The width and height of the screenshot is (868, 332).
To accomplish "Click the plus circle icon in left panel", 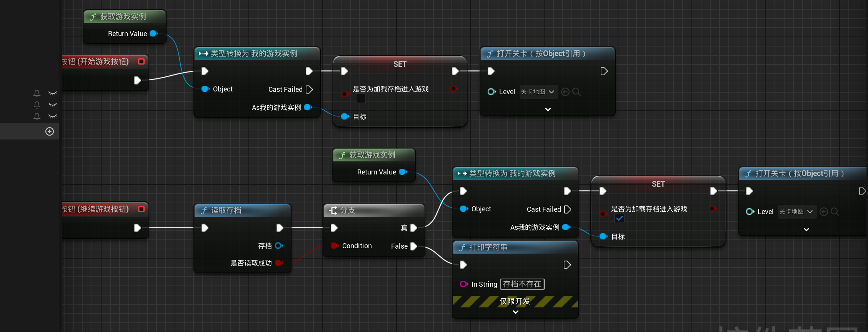I will coord(50,131).
